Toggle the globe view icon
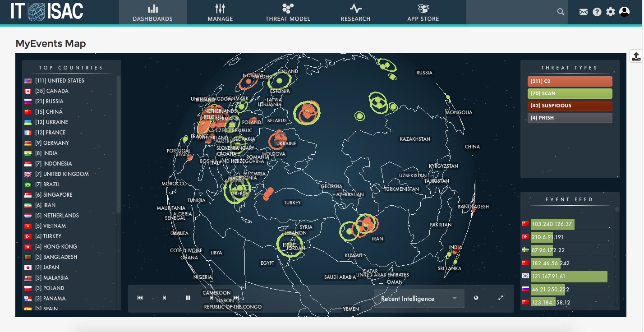Screen dimensions: 644x332 pyautogui.click(x=476, y=298)
